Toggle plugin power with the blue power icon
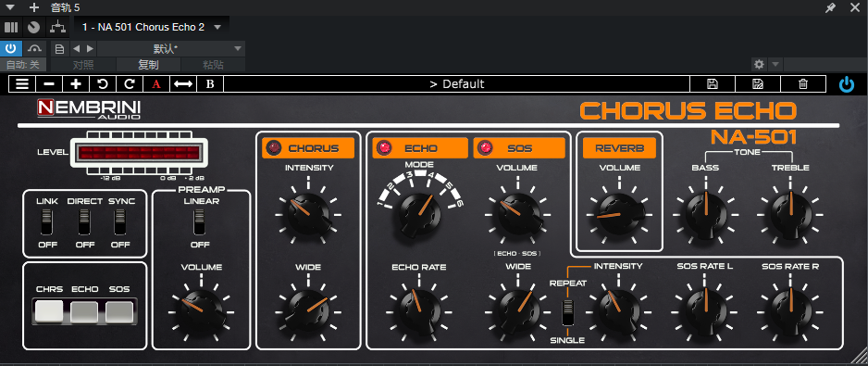The height and width of the screenshot is (366, 868). click(x=847, y=84)
